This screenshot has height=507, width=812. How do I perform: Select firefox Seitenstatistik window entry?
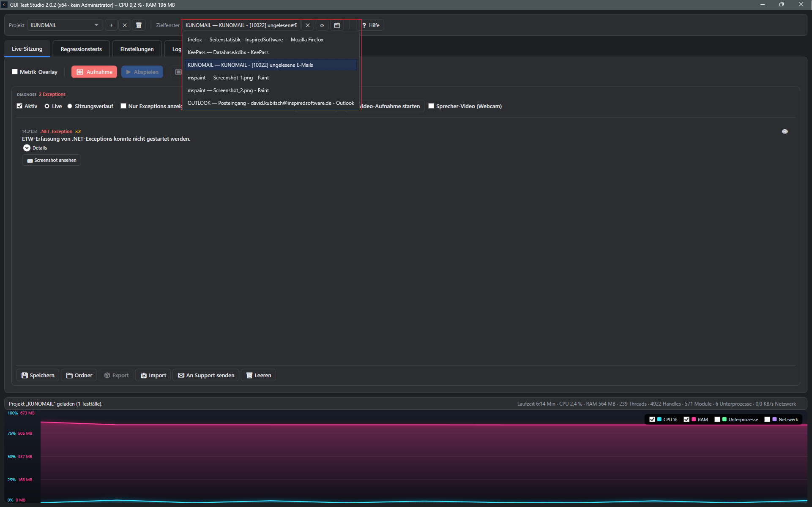pyautogui.click(x=271, y=40)
